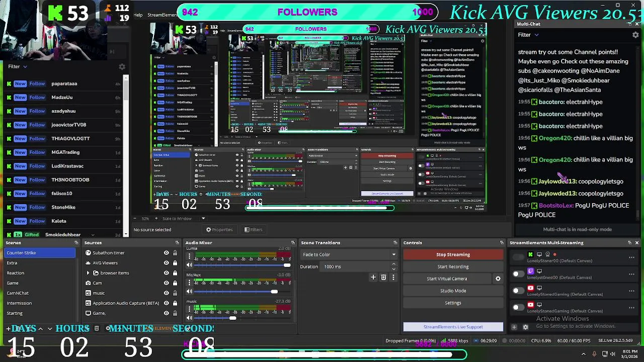Mute the Mic/Aux speaker icon
The width and height of the screenshot is (644, 362).
click(190, 291)
